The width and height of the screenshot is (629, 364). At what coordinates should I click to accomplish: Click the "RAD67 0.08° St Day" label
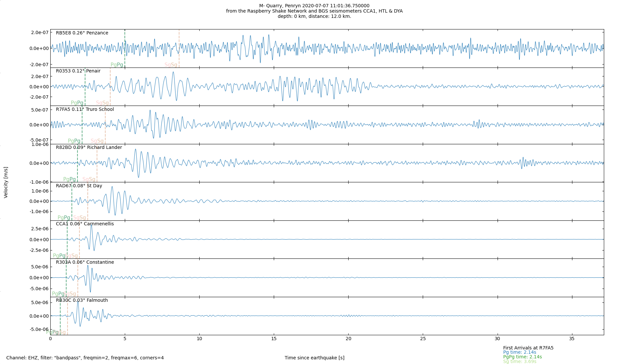79,186
